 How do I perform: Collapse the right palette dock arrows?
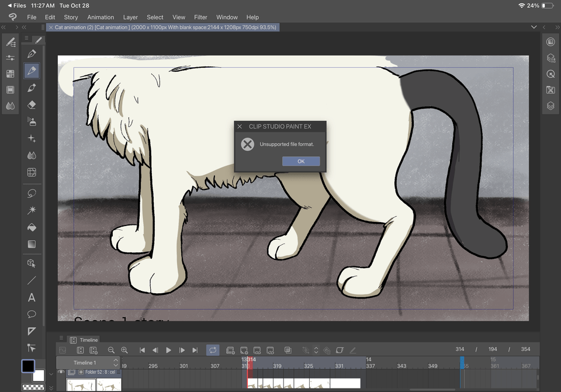[557, 27]
